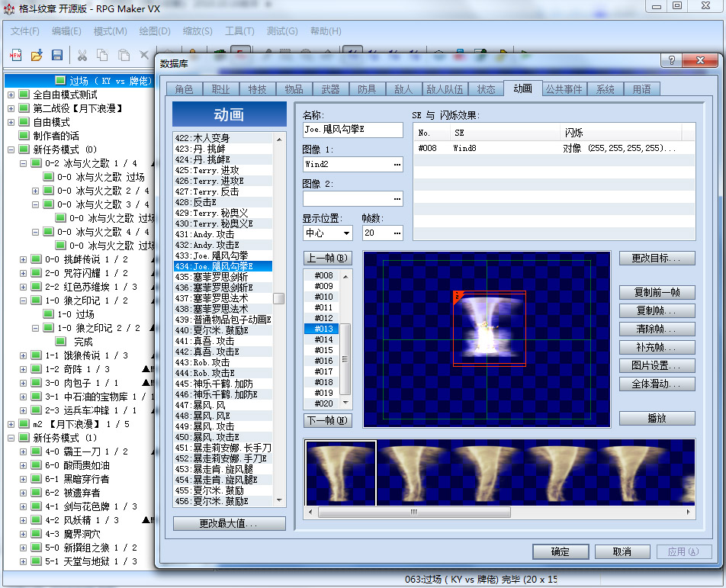Image resolution: width=726 pixels, height=588 pixels.
Task: Collapse the 新任务模式 (0) tree node
Action: pyautogui.click(x=11, y=149)
